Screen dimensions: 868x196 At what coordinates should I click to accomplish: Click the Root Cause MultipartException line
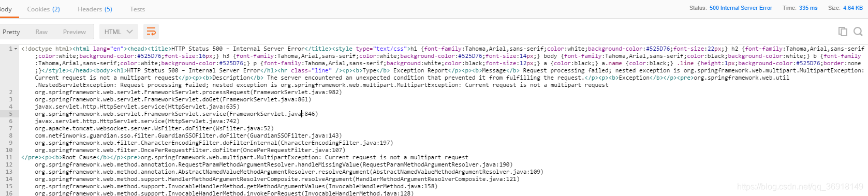coord(245,157)
